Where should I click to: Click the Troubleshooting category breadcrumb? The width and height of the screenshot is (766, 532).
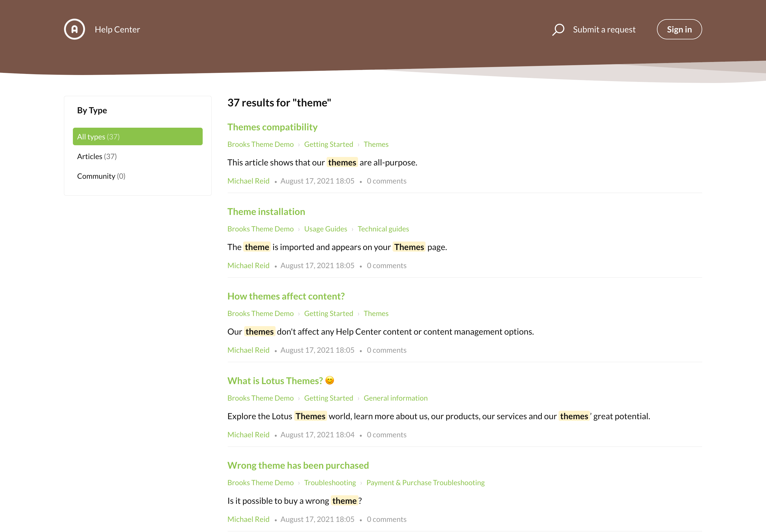point(330,483)
